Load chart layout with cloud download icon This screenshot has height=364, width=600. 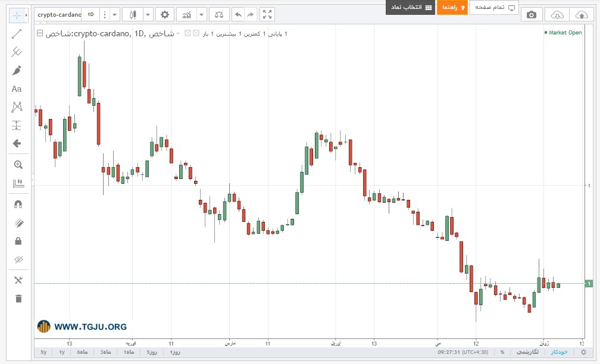[x=557, y=15]
